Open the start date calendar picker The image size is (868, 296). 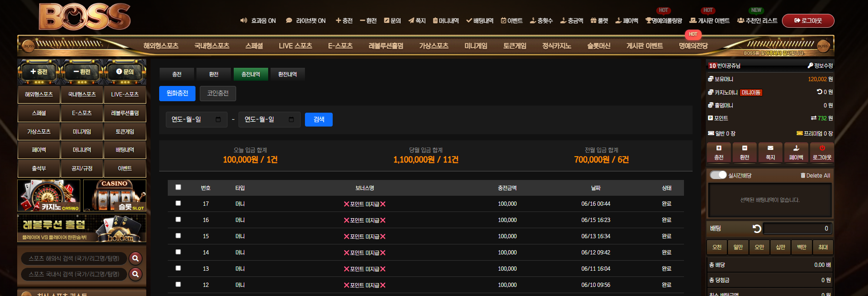(218, 119)
